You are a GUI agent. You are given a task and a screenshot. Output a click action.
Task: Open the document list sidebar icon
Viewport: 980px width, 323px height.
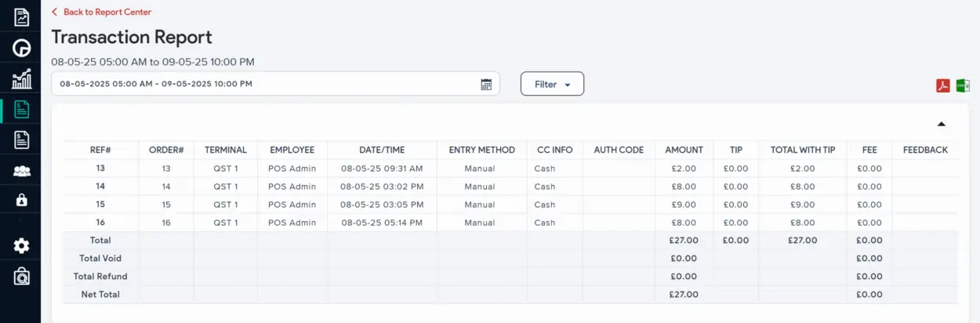(x=21, y=140)
